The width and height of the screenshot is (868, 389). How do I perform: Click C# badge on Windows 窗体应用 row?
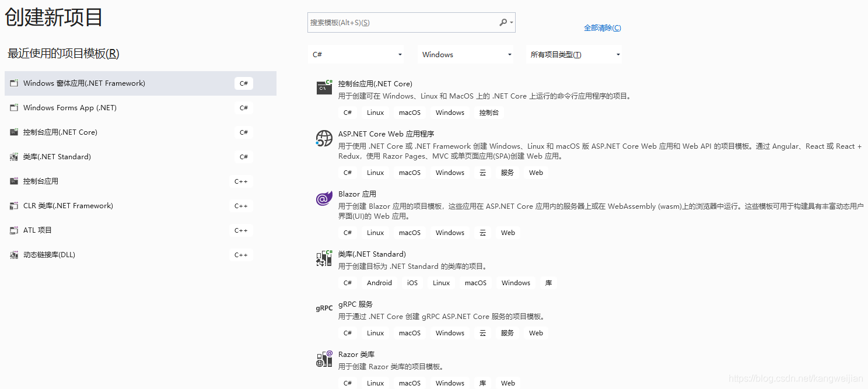[x=244, y=83]
